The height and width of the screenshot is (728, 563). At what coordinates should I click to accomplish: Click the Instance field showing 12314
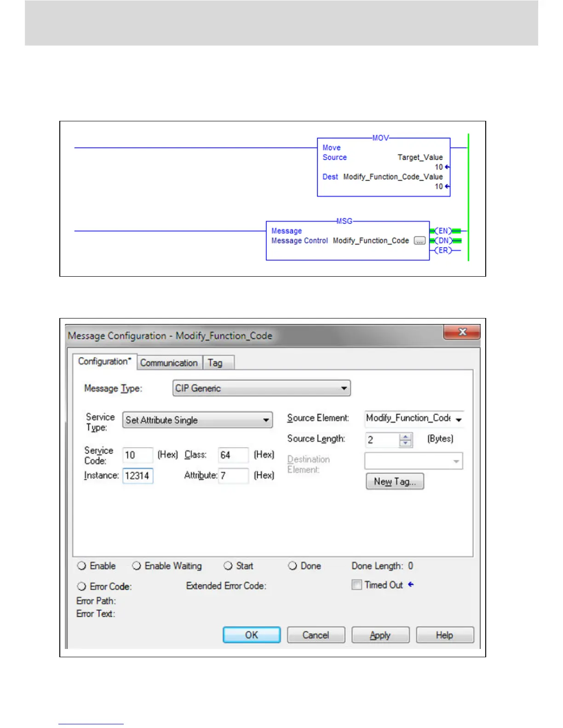[x=138, y=475]
